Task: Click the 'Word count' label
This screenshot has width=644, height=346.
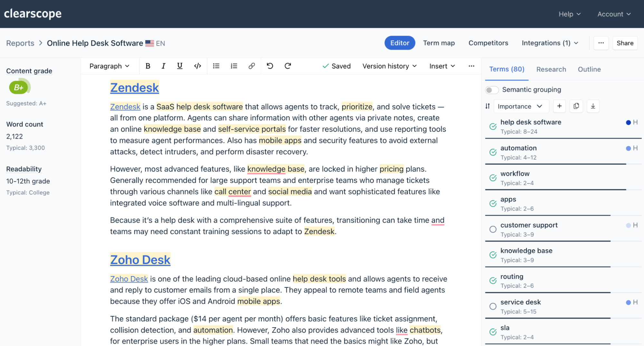Action: 24,124
